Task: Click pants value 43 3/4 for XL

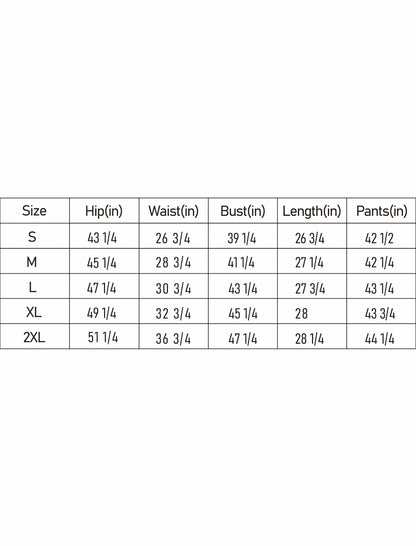Action: 380,314
